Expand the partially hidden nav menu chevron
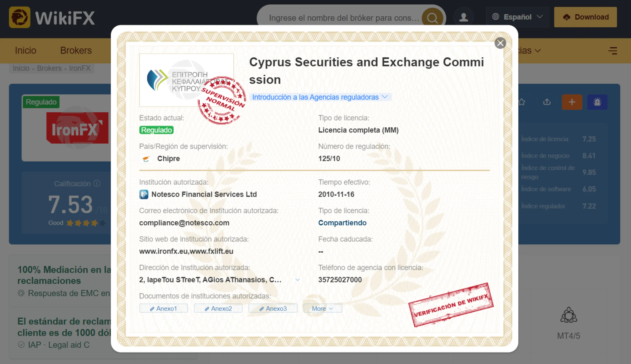 point(538,51)
